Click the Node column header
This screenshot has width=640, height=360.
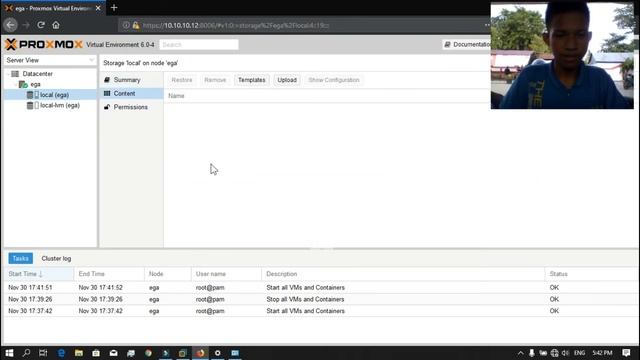[x=167, y=274]
